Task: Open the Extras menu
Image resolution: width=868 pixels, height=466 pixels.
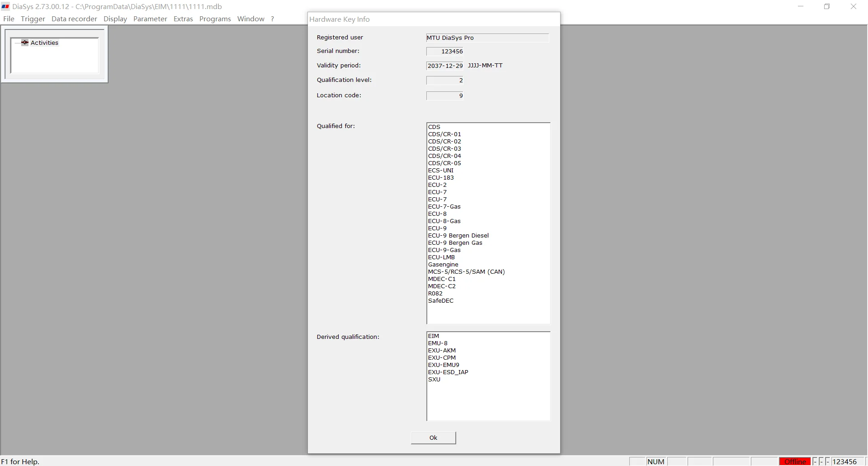Action: click(x=183, y=19)
